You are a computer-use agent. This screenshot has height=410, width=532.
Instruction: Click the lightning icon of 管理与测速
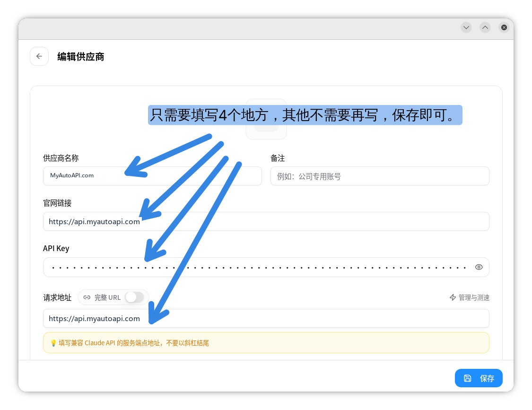(453, 297)
